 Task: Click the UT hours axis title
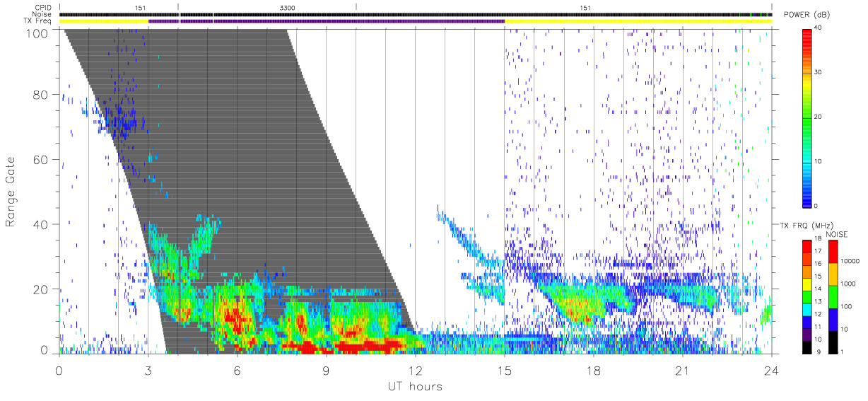[x=414, y=386]
